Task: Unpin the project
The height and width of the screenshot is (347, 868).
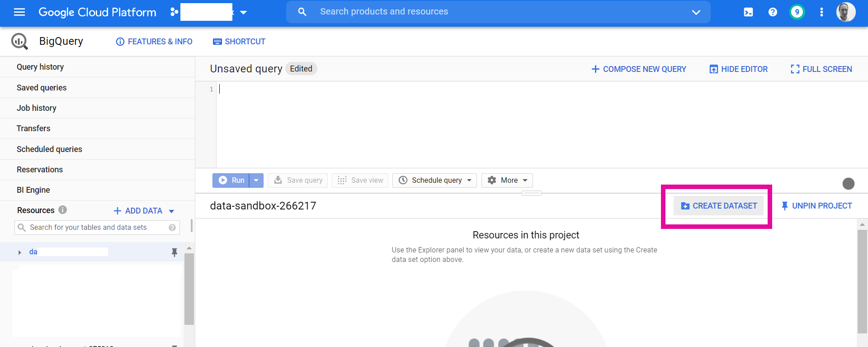Action: (x=816, y=206)
